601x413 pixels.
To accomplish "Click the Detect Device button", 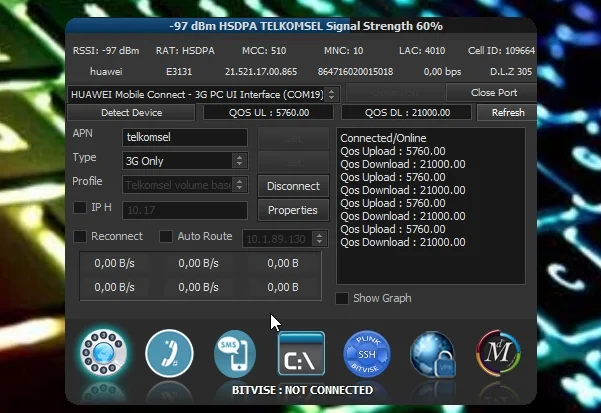I will pos(131,113).
